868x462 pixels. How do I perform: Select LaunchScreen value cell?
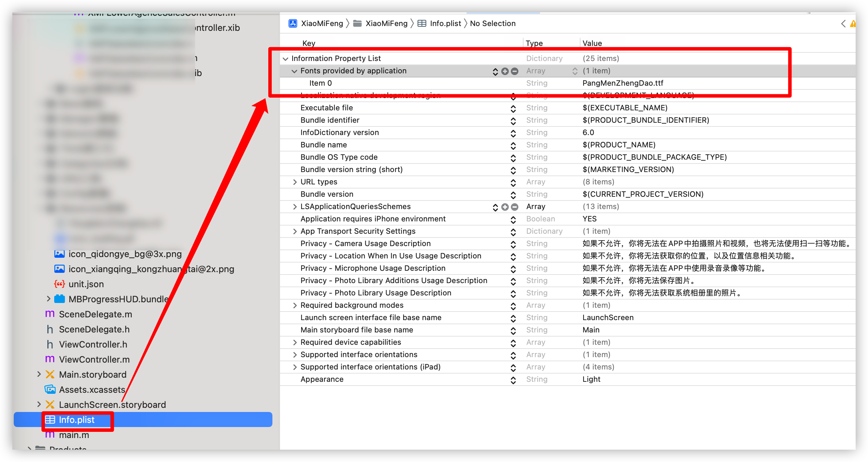click(608, 318)
